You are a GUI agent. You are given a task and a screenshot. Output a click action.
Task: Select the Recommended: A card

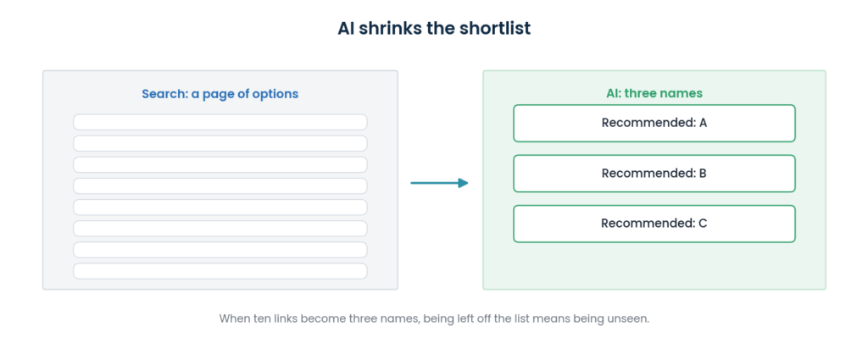coord(654,123)
